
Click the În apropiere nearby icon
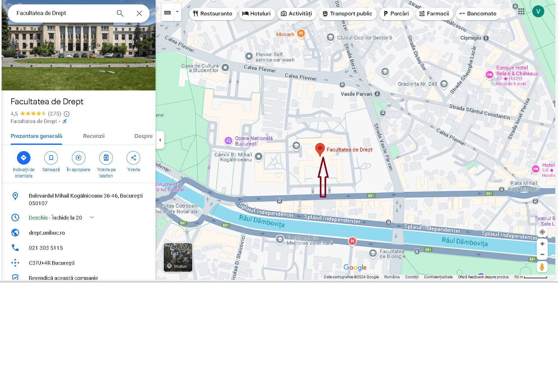pyautogui.click(x=79, y=158)
